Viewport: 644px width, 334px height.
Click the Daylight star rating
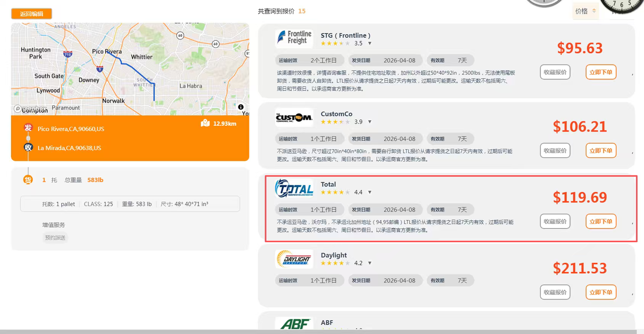(x=335, y=263)
